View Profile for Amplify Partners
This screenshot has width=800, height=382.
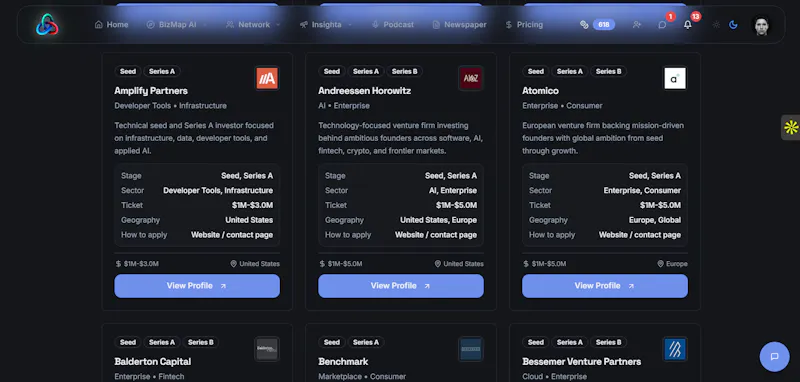coord(197,286)
